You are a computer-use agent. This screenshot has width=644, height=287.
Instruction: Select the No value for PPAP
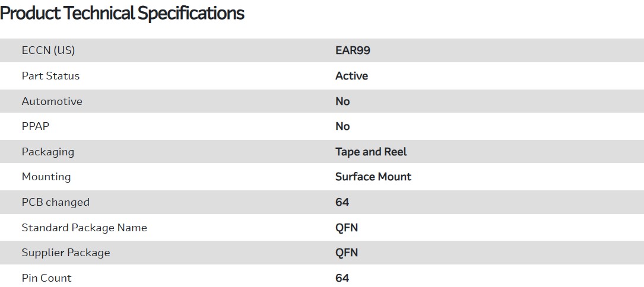click(342, 126)
